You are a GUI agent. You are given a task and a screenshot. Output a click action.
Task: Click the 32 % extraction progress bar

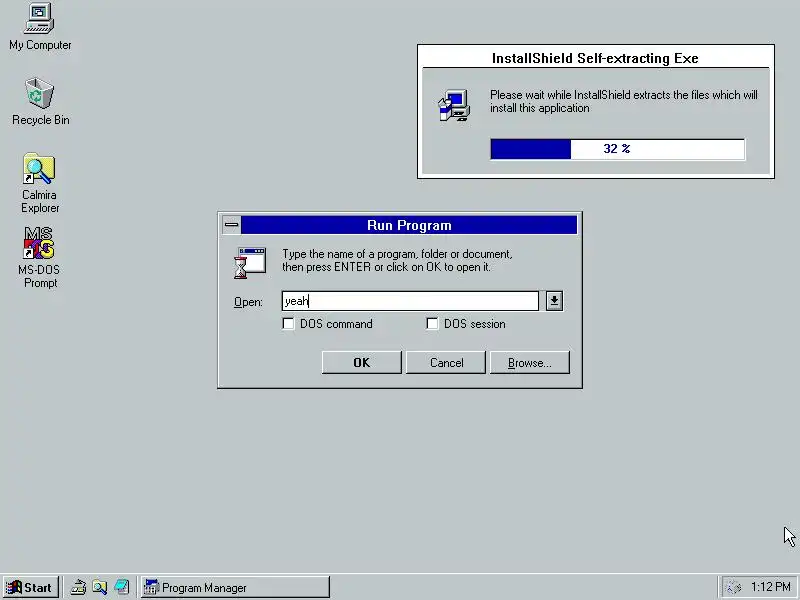click(x=617, y=149)
